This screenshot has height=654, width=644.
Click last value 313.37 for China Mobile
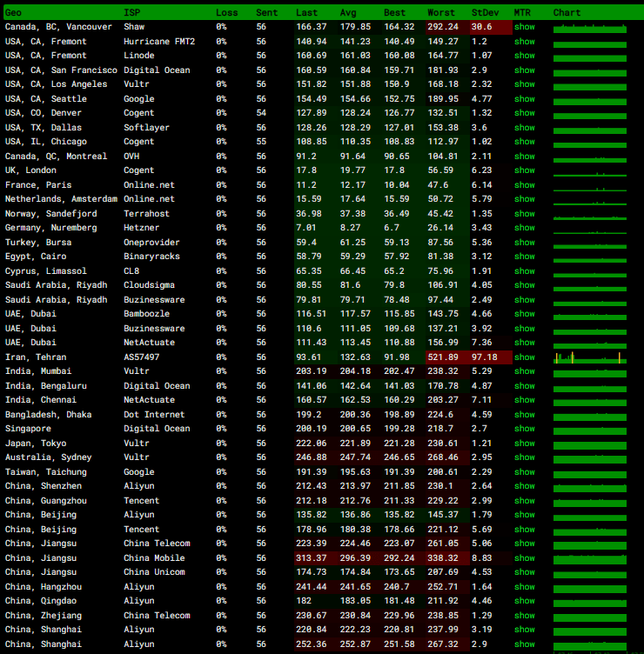(x=312, y=558)
